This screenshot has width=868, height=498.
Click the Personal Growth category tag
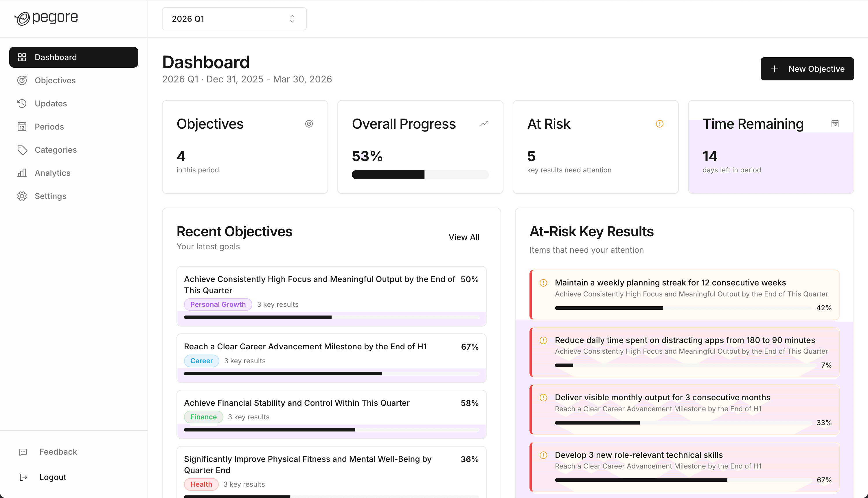[x=218, y=304]
